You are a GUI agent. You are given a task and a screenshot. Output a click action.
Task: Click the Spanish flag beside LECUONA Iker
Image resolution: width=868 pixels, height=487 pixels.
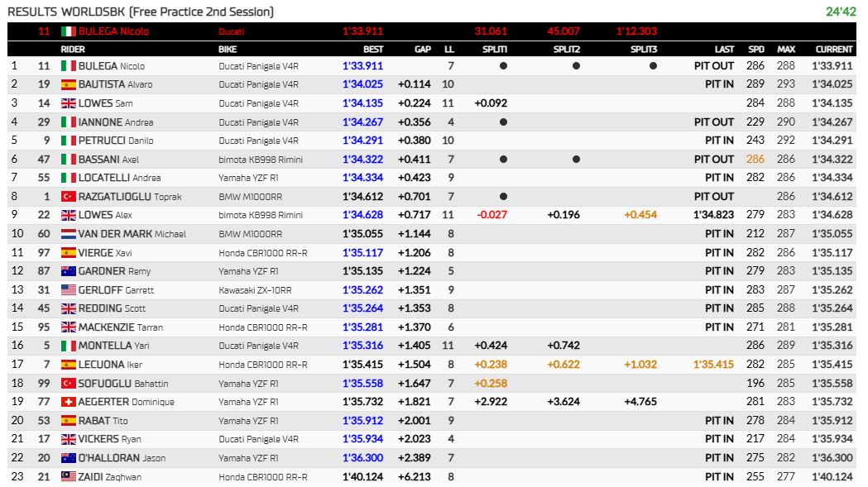coord(68,365)
